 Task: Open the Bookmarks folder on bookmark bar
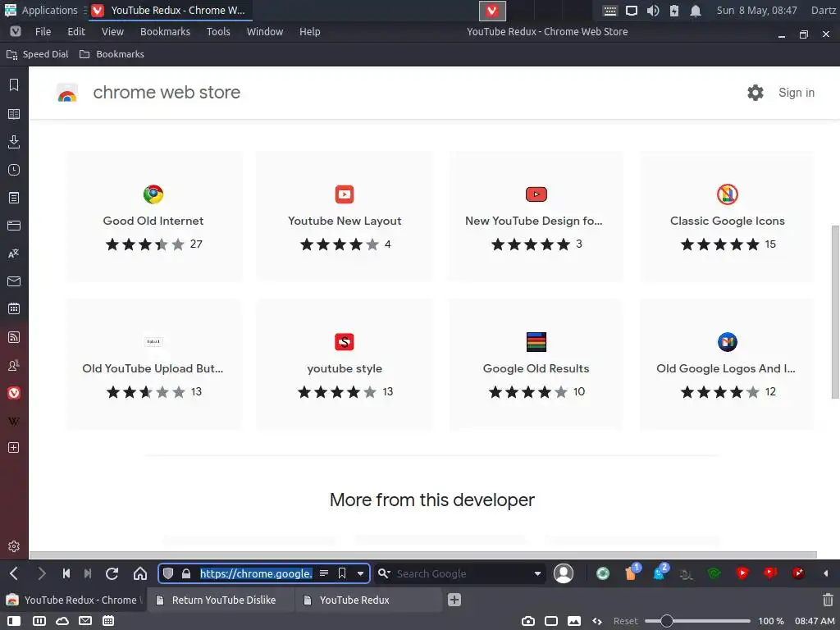click(x=112, y=54)
